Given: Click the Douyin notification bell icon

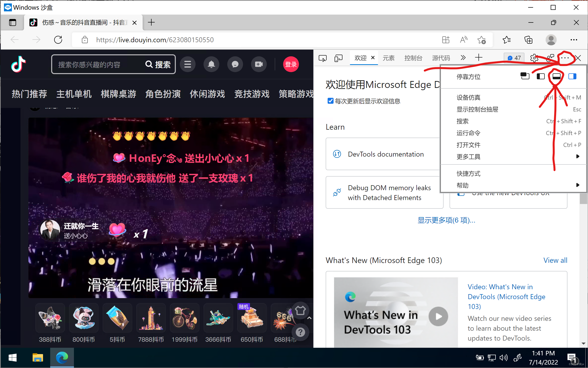Looking at the screenshot, I should click(x=211, y=64).
